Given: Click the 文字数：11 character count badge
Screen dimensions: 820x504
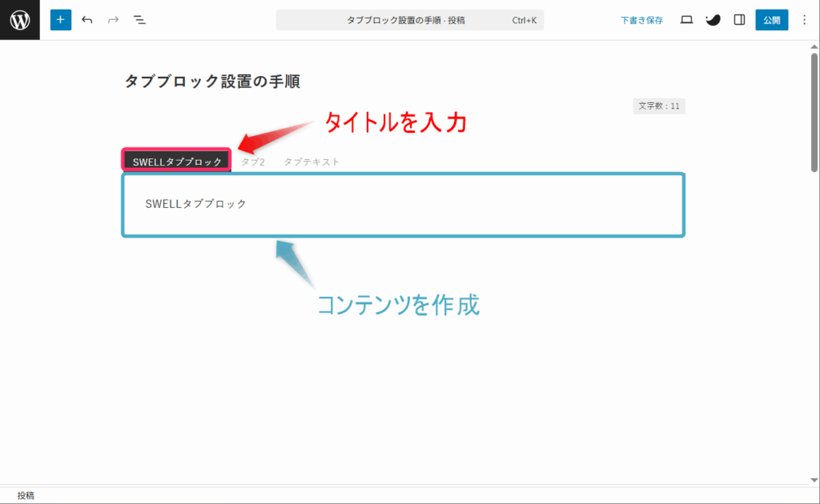Looking at the screenshot, I should [x=659, y=106].
